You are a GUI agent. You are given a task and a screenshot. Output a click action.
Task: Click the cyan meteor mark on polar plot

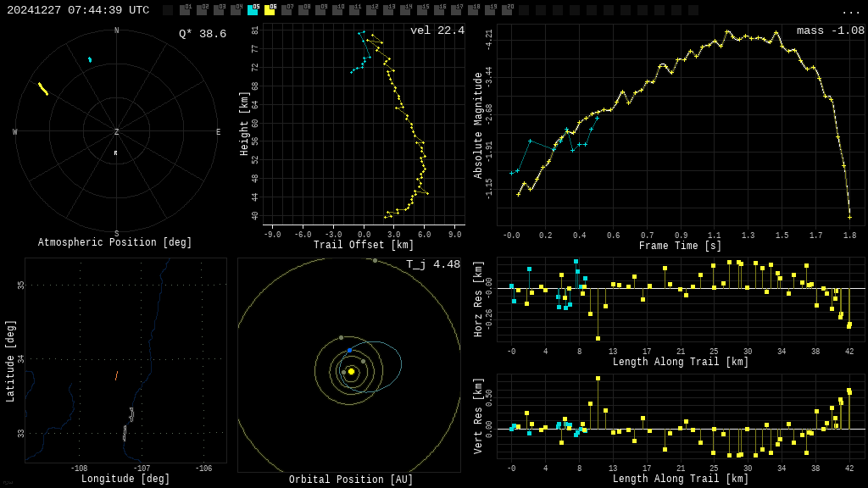click(90, 59)
